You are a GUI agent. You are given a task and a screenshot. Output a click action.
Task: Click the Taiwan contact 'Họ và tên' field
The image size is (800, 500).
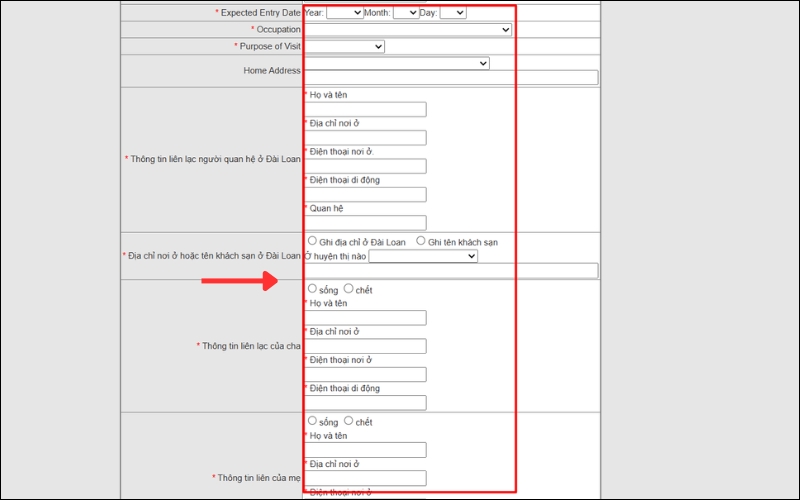click(x=365, y=110)
